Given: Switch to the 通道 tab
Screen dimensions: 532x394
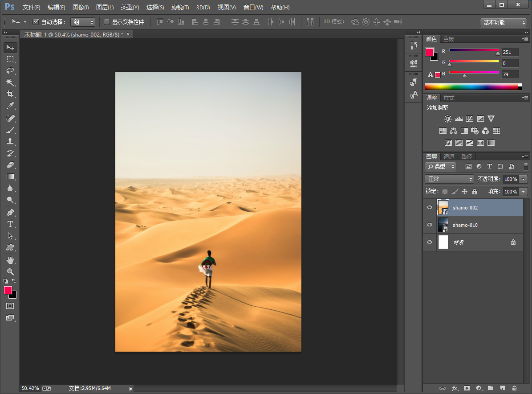Looking at the screenshot, I should (449, 156).
